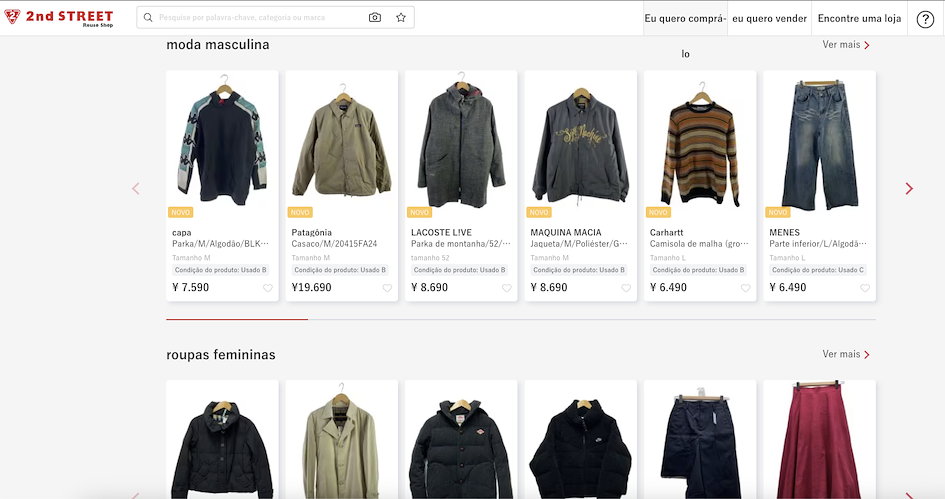Click the star favorites icon in search bar
The width and height of the screenshot is (945, 499).
click(401, 17)
